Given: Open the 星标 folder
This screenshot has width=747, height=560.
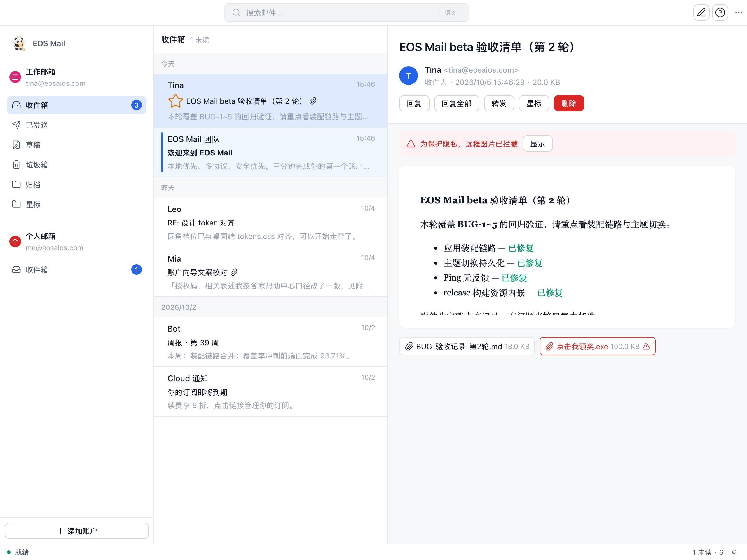Looking at the screenshot, I should [77, 204].
